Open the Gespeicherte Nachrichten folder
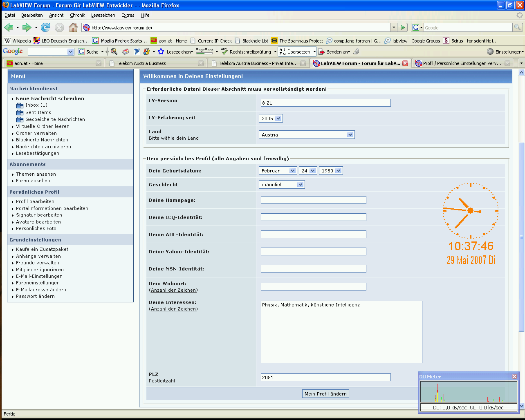This screenshot has height=420, width=525. [55, 119]
